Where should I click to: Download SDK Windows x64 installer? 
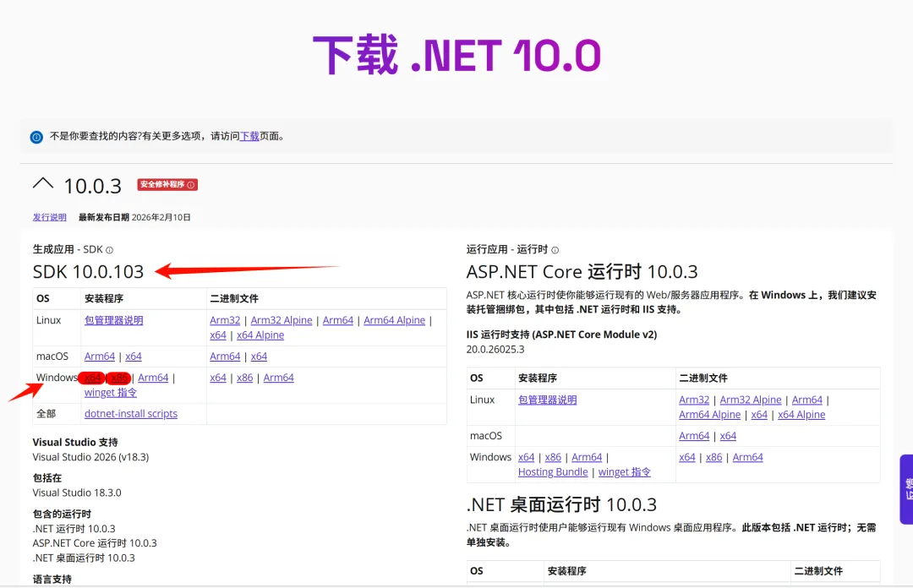tap(92, 378)
